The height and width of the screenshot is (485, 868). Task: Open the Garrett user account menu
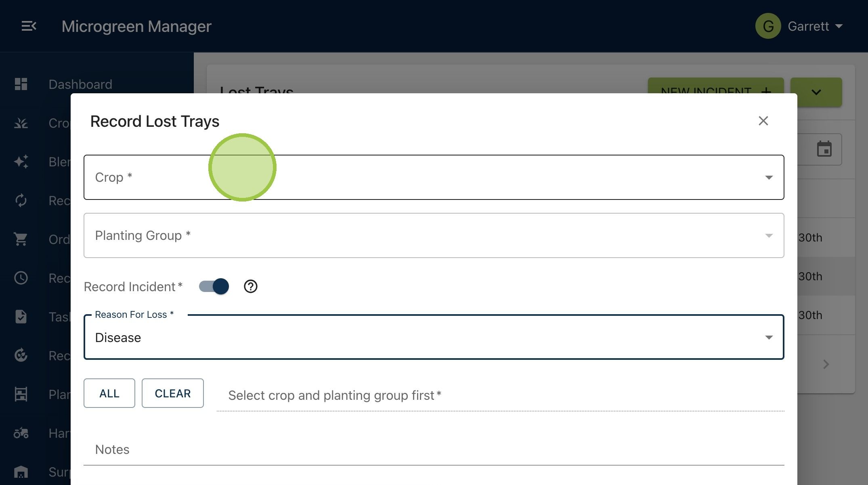(x=799, y=26)
